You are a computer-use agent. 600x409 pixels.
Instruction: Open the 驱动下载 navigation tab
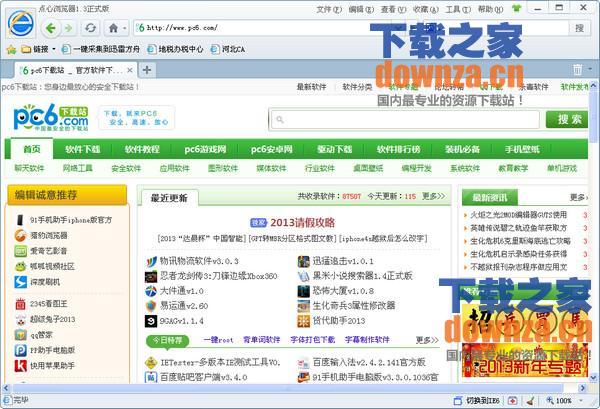[x=334, y=149]
